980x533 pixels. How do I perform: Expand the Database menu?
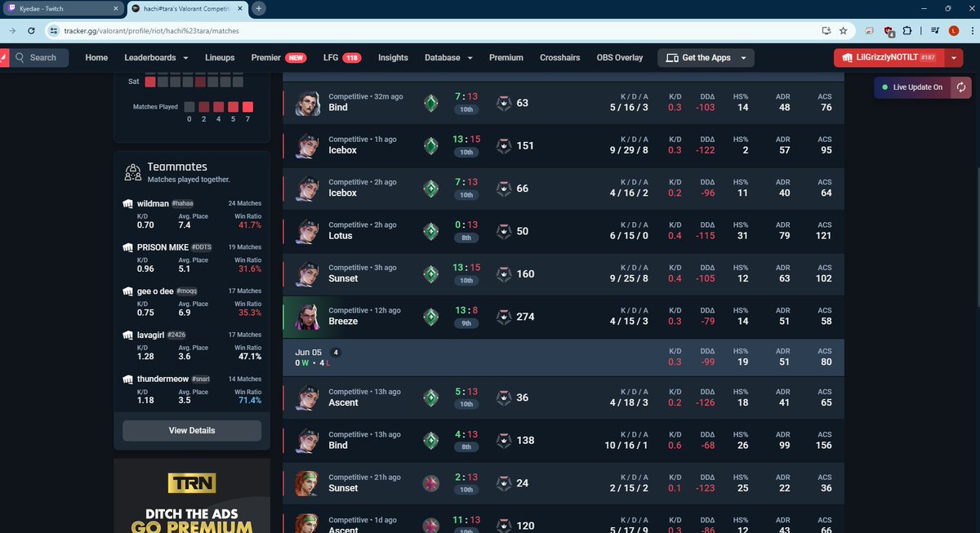tap(448, 58)
